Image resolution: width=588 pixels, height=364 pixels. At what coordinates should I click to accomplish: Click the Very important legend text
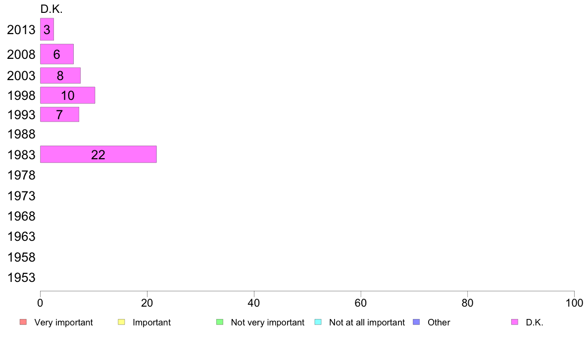click(63, 322)
